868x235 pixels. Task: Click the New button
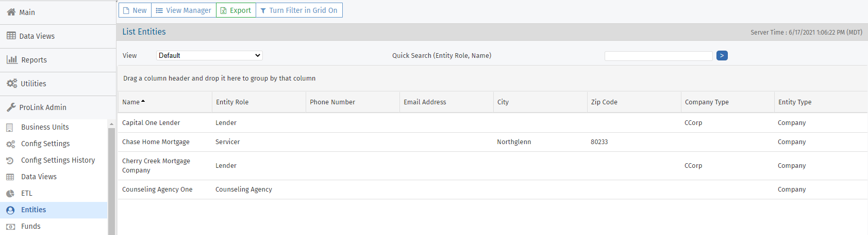tap(135, 10)
